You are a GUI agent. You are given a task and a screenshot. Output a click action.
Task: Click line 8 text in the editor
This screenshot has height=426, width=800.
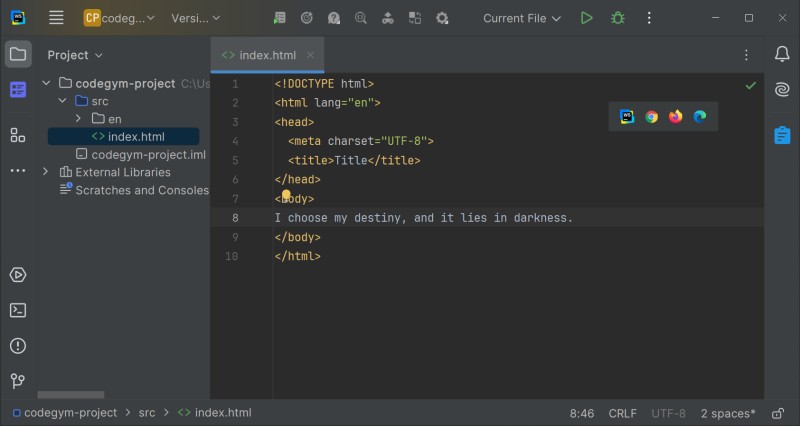coord(423,218)
